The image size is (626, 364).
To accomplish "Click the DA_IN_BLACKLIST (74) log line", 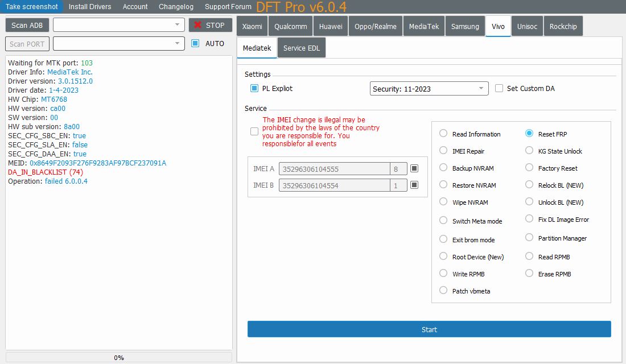I will tap(46, 172).
